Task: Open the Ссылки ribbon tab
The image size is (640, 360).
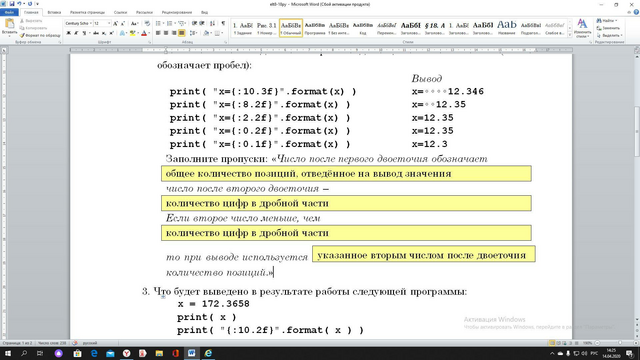Action: point(120,12)
